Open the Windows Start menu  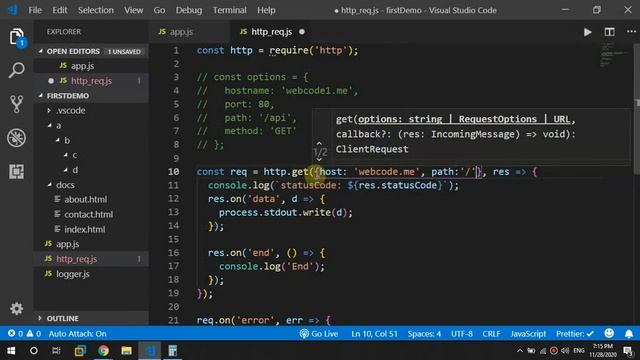[x=11, y=351]
